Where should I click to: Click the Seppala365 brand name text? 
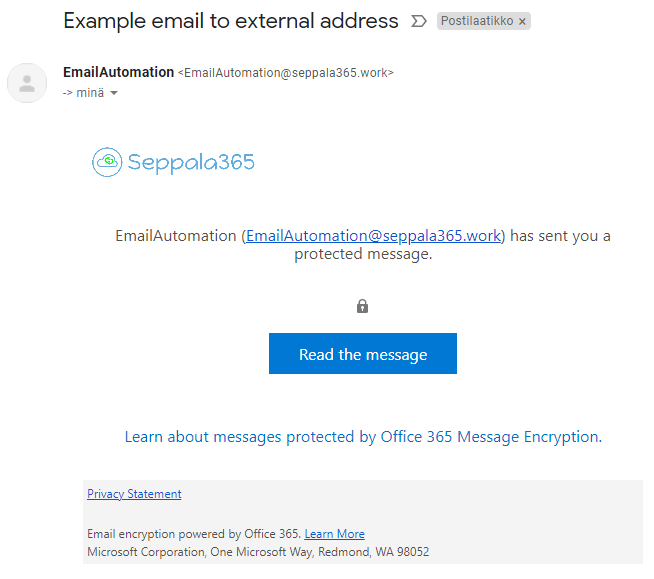[191, 162]
